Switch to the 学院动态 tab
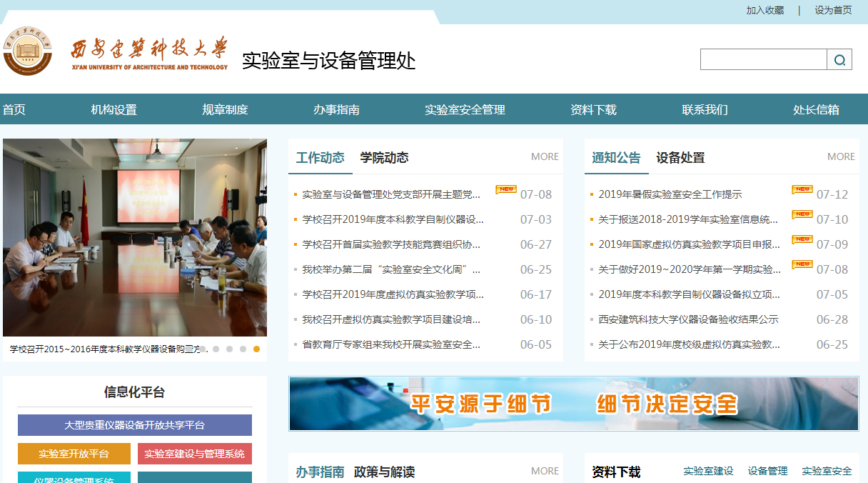The image size is (868, 483). click(384, 158)
